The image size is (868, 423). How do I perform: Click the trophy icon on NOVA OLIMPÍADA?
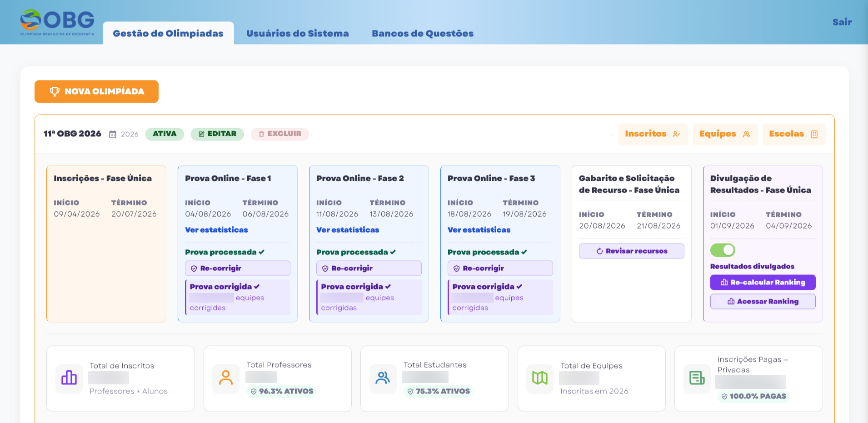(x=55, y=91)
